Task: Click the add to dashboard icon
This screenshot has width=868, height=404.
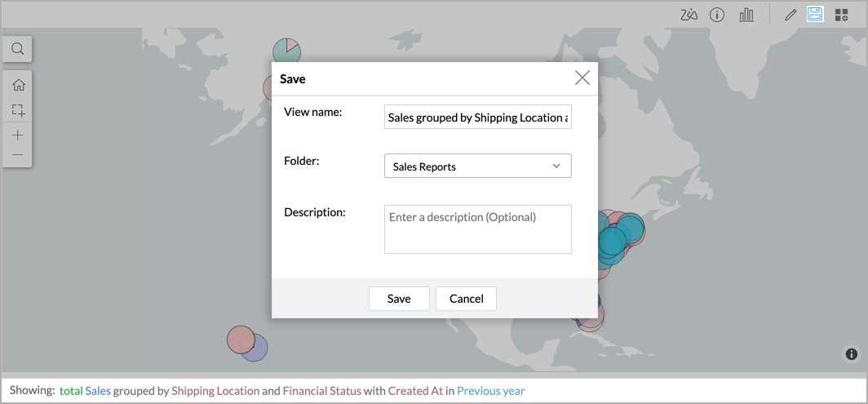Action: coord(842,15)
